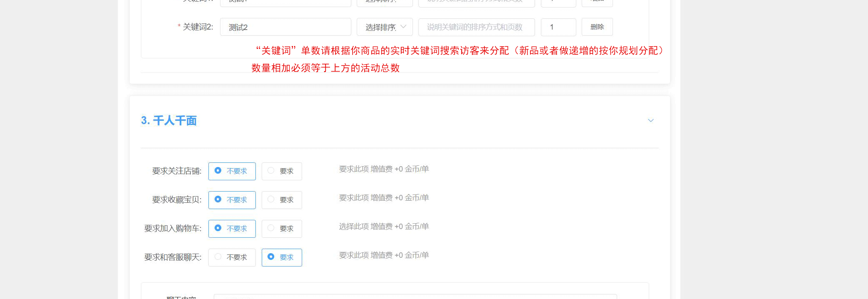
Task: Select 不要求 for 要求关注店铺
Action: [x=232, y=171]
